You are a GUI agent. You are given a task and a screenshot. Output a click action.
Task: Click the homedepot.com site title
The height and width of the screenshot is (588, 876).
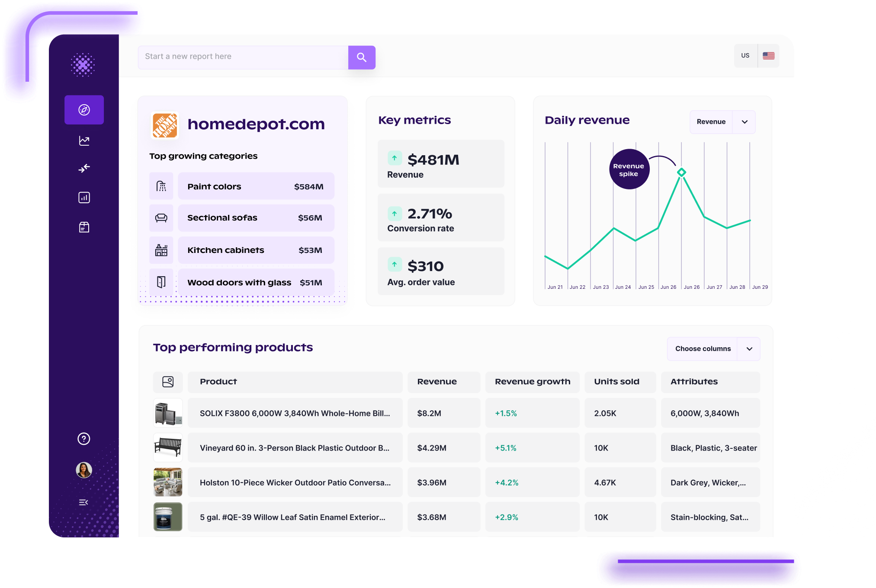pos(256,125)
